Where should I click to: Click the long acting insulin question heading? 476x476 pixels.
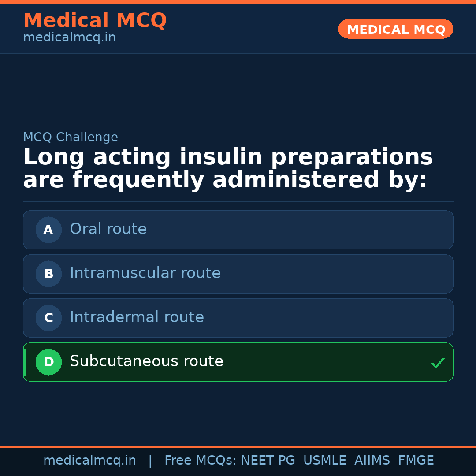tap(228, 169)
